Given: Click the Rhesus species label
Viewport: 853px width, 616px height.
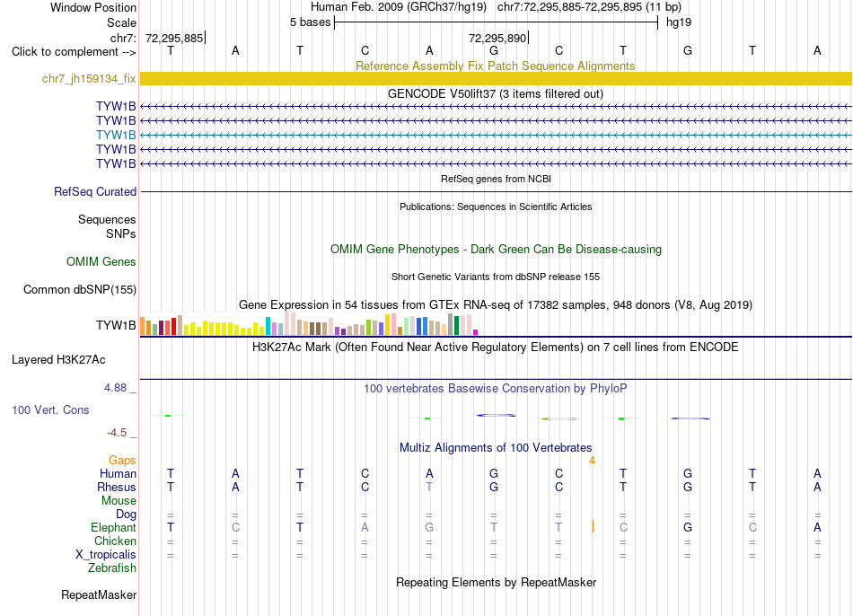Looking at the screenshot, I should (117, 487).
